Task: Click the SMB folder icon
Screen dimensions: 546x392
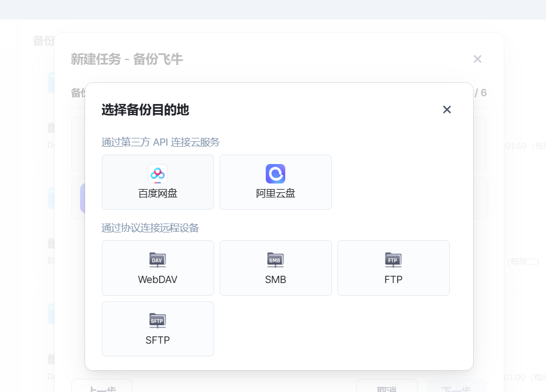Action: [275, 260]
